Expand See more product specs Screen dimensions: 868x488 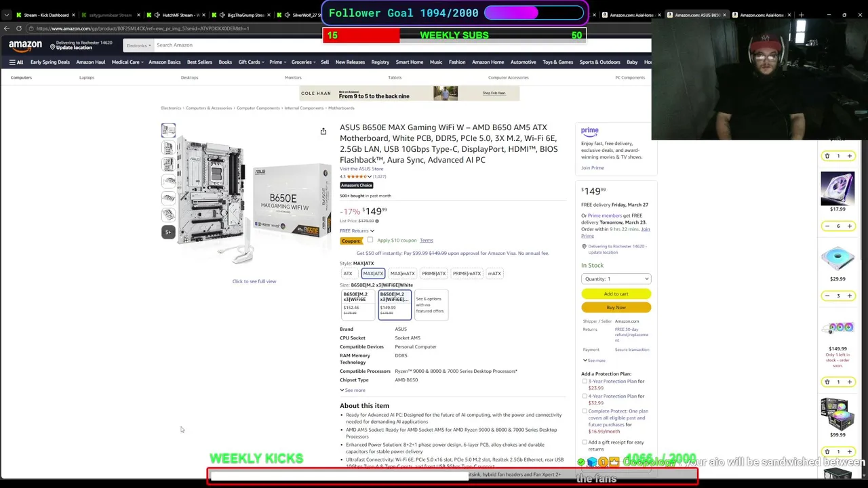click(x=353, y=390)
